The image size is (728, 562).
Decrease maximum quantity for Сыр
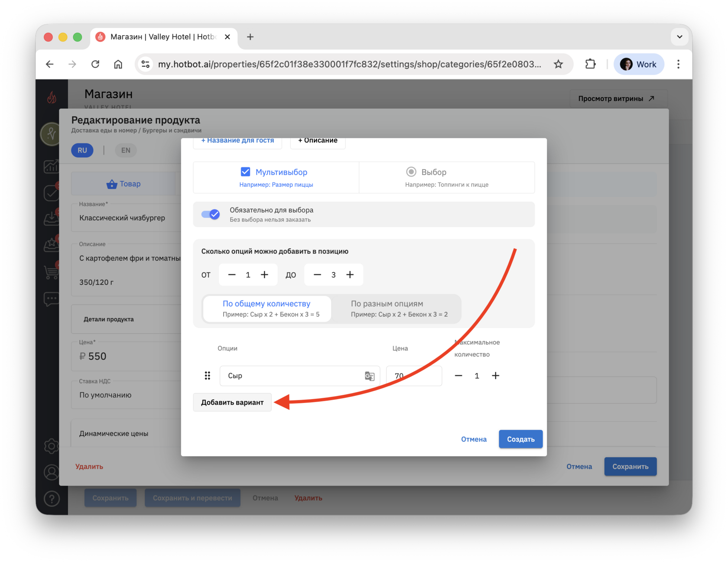(x=458, y=376)
